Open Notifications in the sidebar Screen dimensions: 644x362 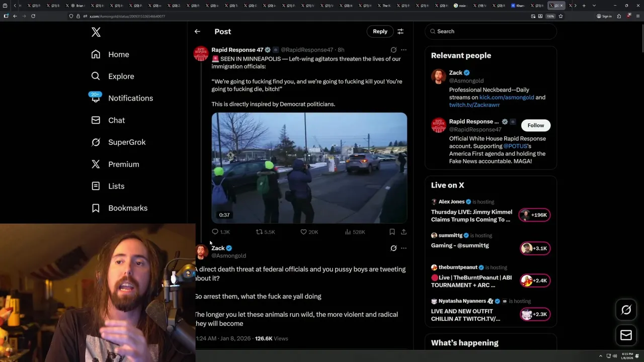tap(122, 98)
